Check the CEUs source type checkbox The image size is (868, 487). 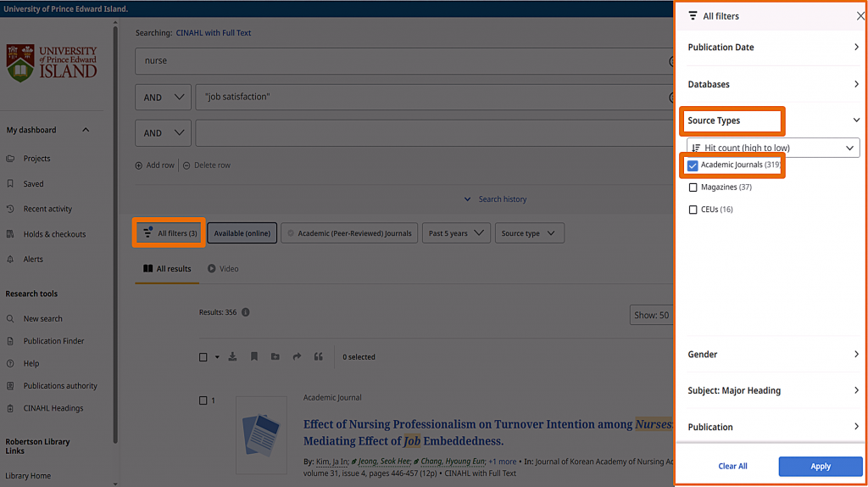coord(693,210)
